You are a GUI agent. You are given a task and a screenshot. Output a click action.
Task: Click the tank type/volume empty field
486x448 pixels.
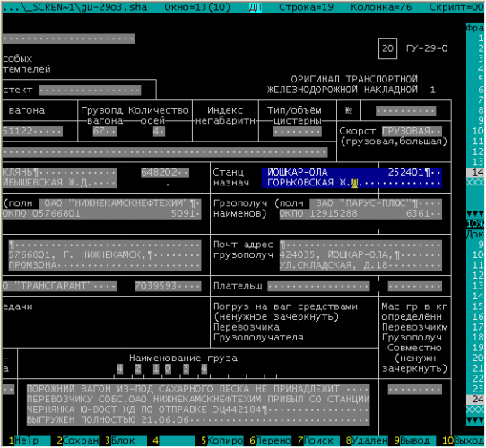point(297,131)
